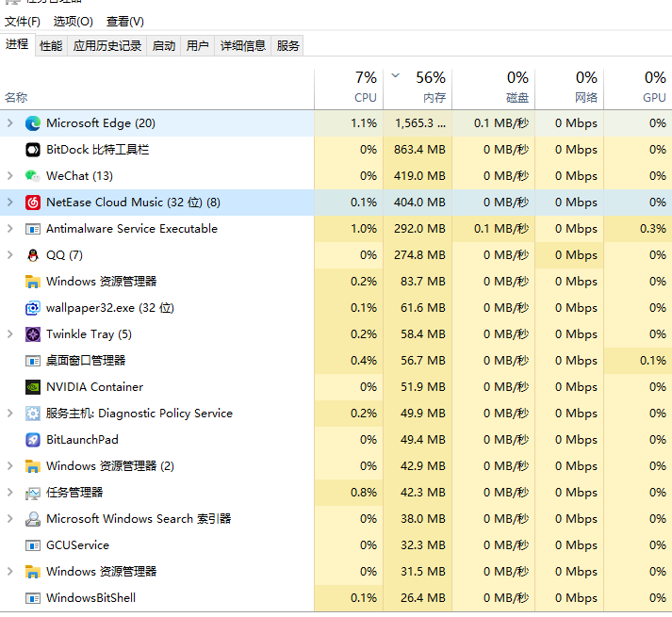This screenshot has width=672, height=617.
Task: Click 0.4% CPU cell of 桌面窗口管理器
Action: 349,361
